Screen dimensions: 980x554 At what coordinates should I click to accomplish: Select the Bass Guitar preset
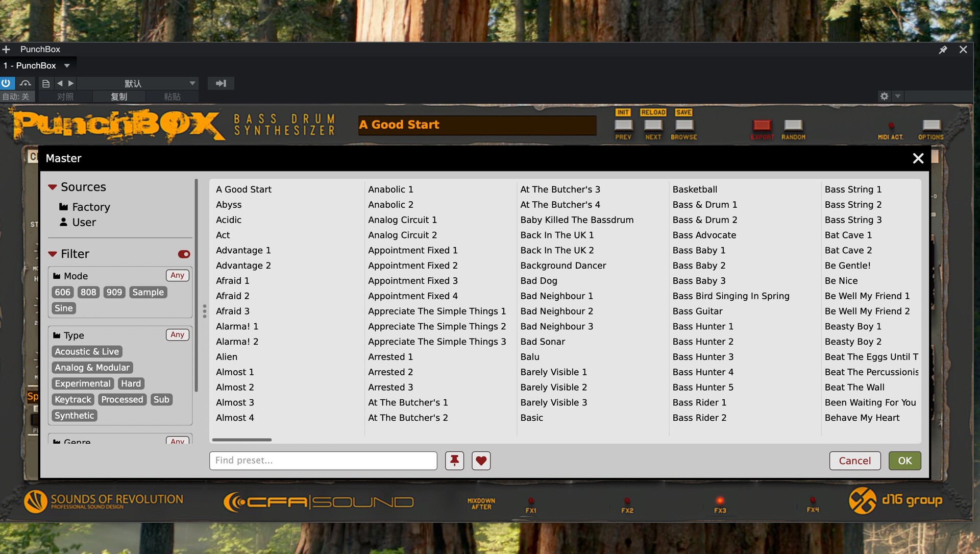tap(697, 311)
